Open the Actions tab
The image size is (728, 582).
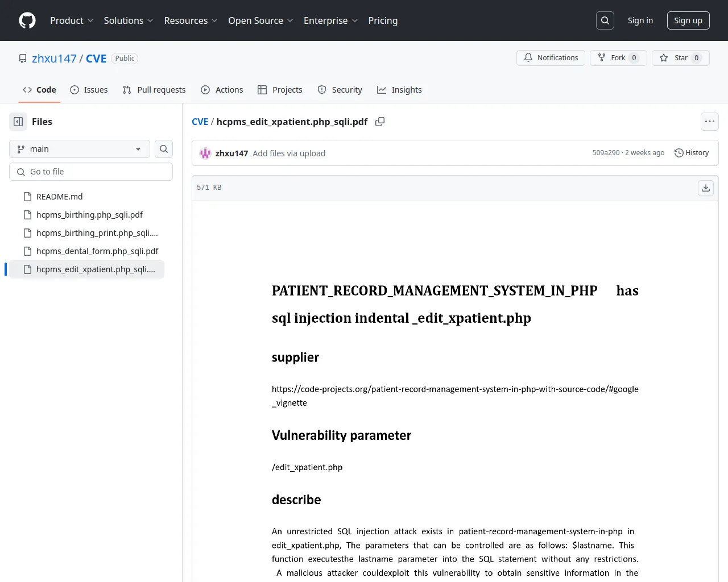pos(222,90)
